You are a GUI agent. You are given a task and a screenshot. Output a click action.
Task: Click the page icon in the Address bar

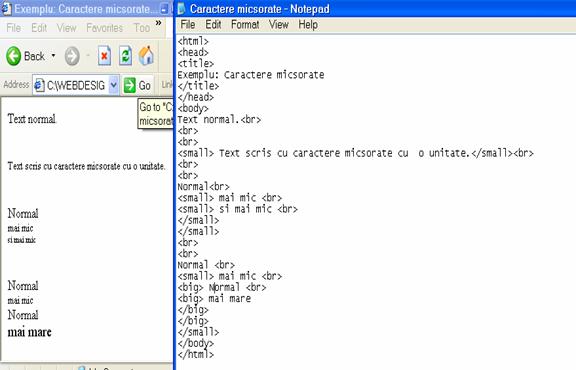coord(39,85)
